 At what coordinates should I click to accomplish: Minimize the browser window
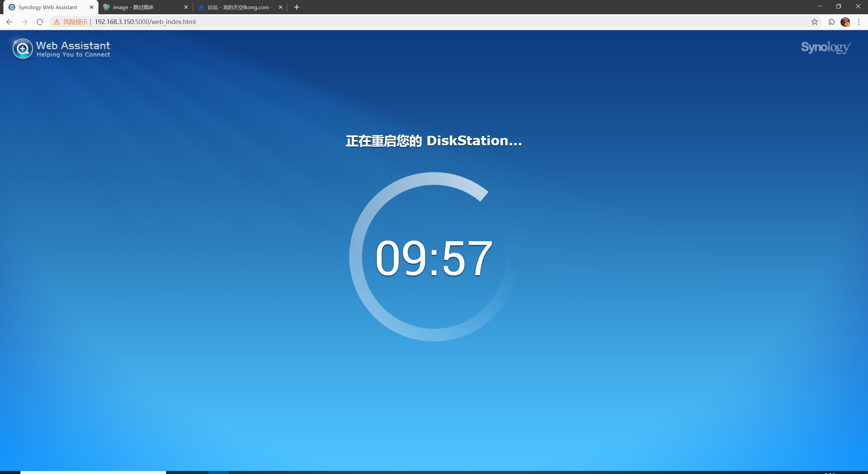820,6
